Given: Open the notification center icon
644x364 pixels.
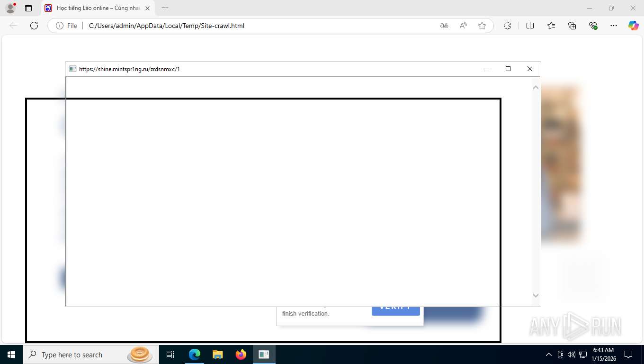Looking at the screenshot, I should (628, 355).
